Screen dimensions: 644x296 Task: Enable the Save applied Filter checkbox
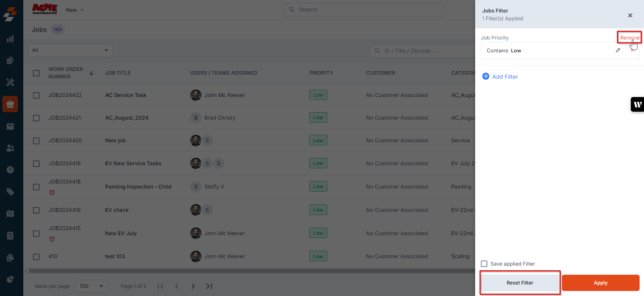pyautogui.click(x=484, y=264)
